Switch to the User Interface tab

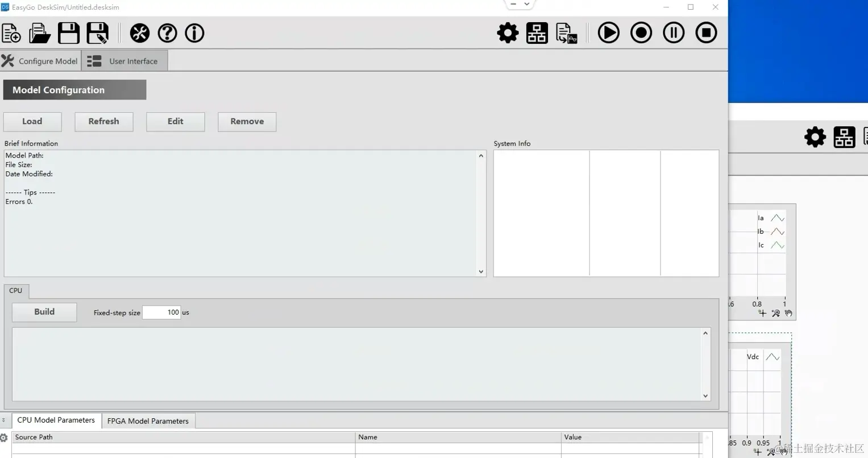pyautogui.click(x=124, y=61)
